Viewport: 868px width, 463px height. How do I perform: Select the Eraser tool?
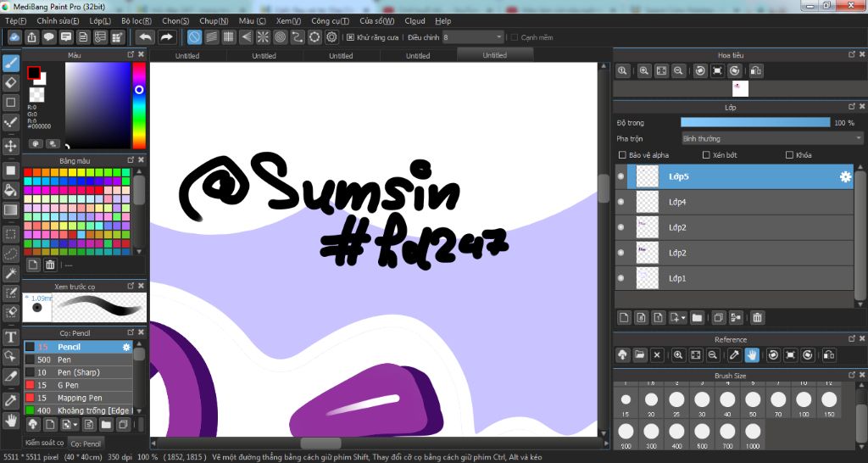point(10,83)
